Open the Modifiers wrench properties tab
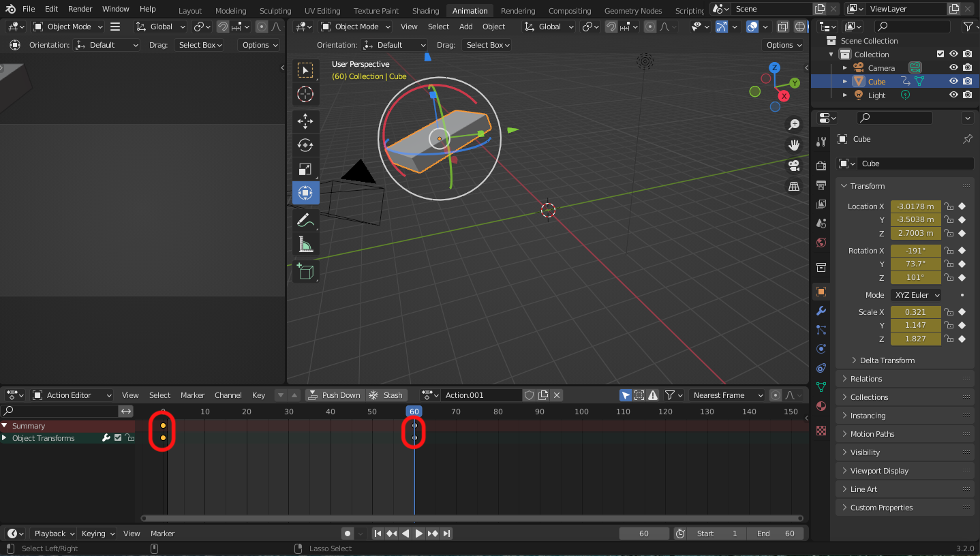The width and height of the screenshot is (980, 556). [x=821, y=311]
